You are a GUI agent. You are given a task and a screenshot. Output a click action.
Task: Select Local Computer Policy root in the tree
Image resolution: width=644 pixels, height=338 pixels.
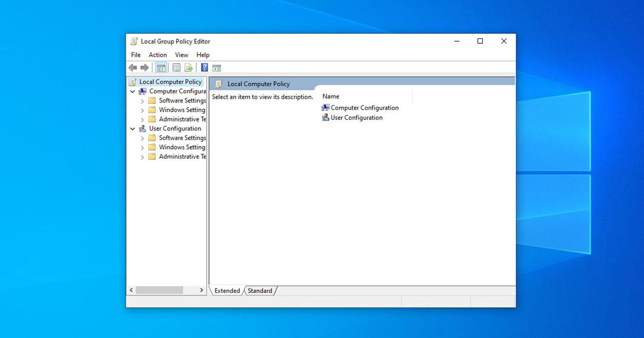[x=170, y=82]
